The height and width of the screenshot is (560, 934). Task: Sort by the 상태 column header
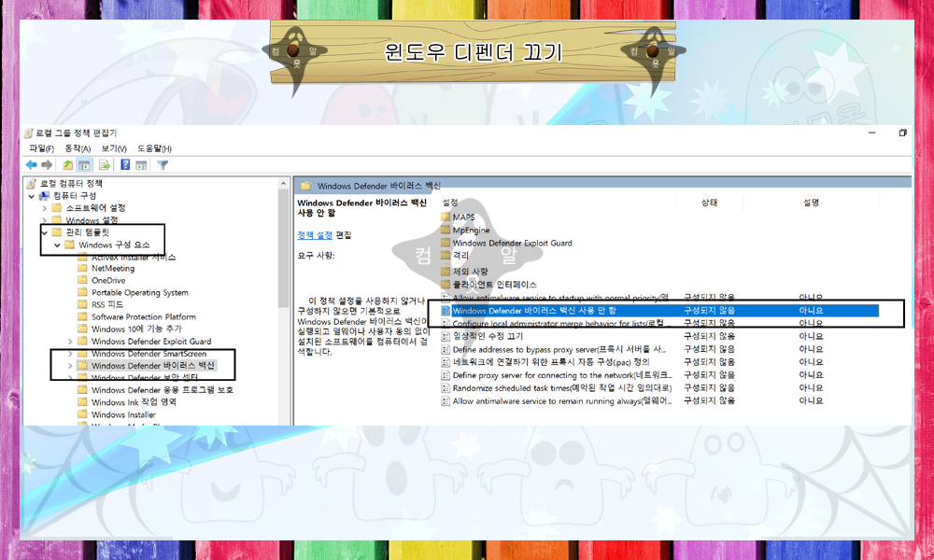pyautogui.click(x=709, y=203)
